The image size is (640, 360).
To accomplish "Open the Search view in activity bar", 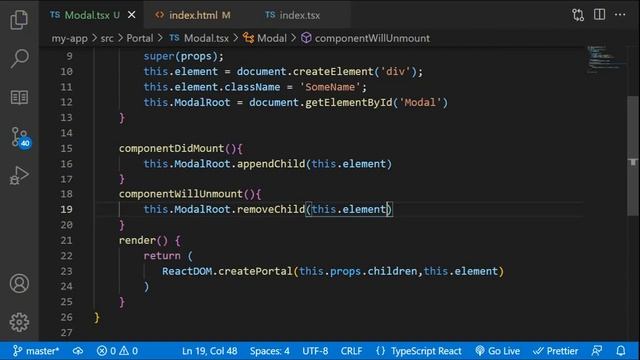I will tap(19, 58).
